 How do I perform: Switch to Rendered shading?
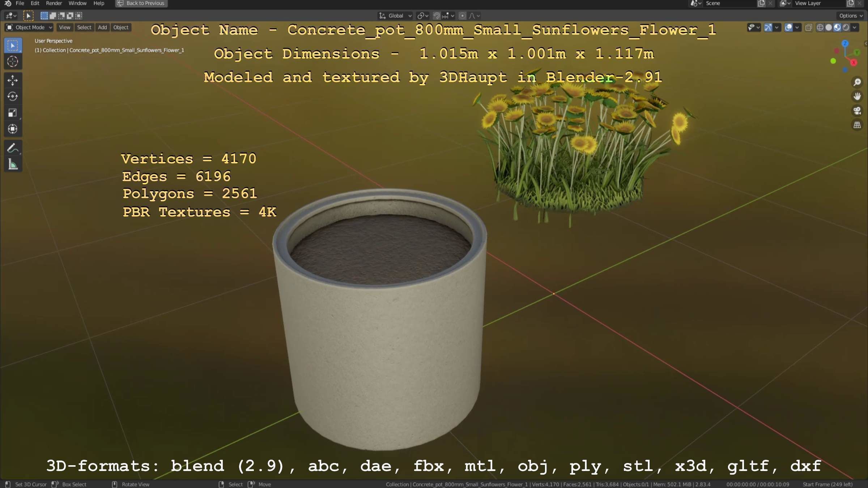(x=846, y=27)
